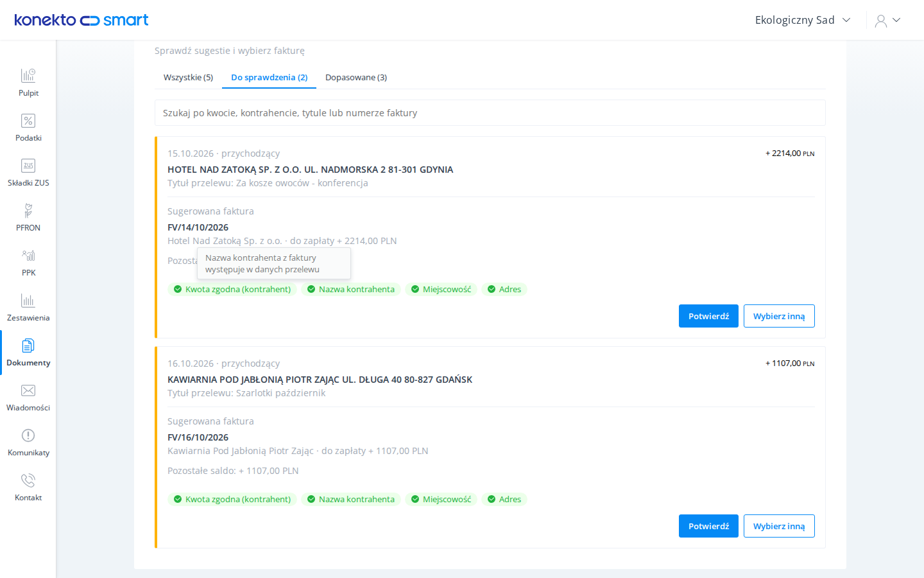Click Hotel's Miejscowość badge

441,290
